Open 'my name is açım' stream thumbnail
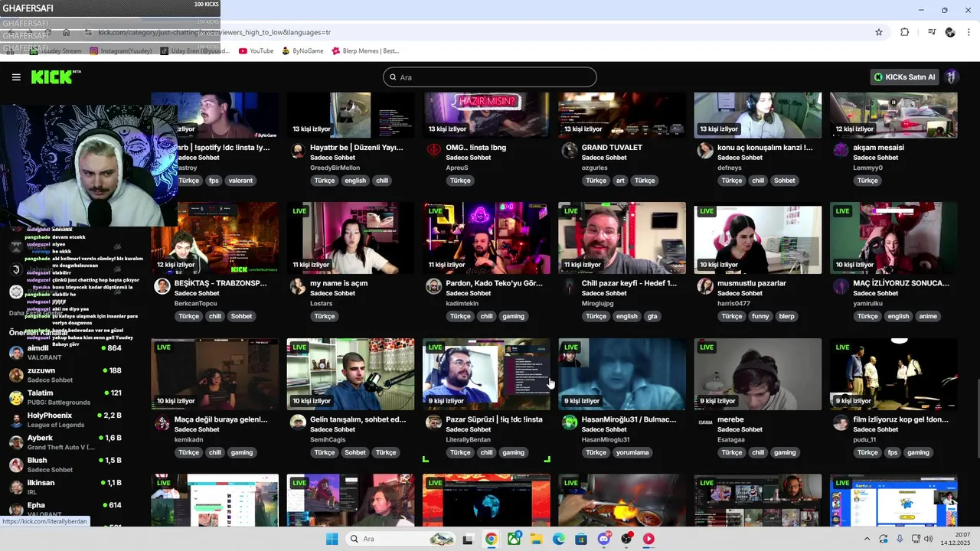The height and width of the screenshot is (551, 980). click(350, 238)
